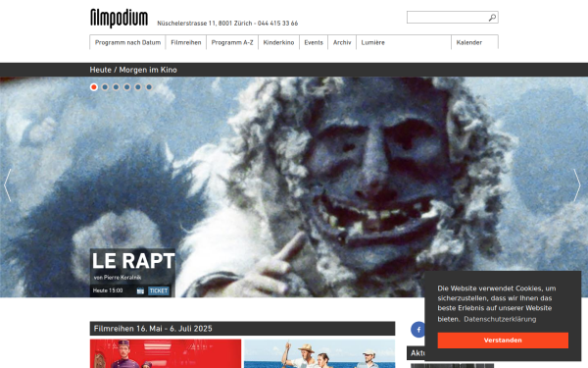This screenshot has height=368, width=588.
Task: Open the Filmreihen menu item
Action: (x=186, y=42)
